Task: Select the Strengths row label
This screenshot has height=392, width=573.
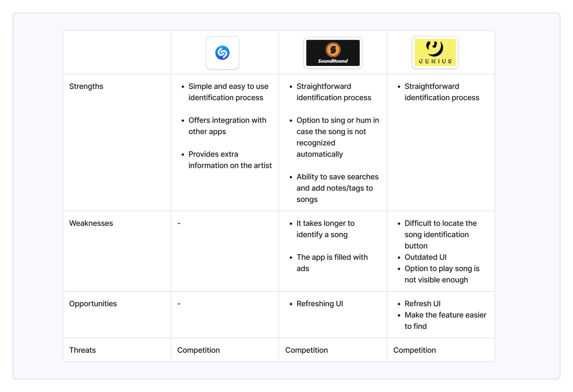Action: click(x=86, y=86)
